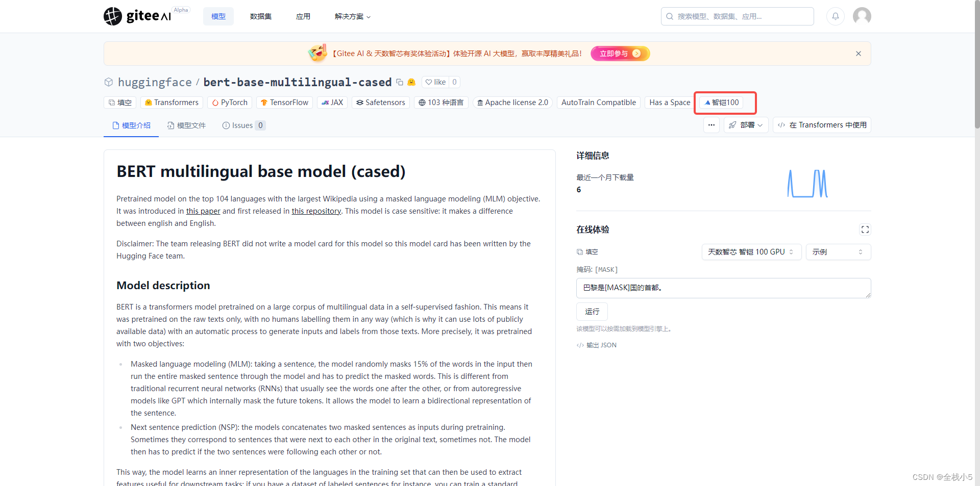980x486 pixels.
Task: Select the Apache license 2.0 tag
Action: [x=512, y=103]
